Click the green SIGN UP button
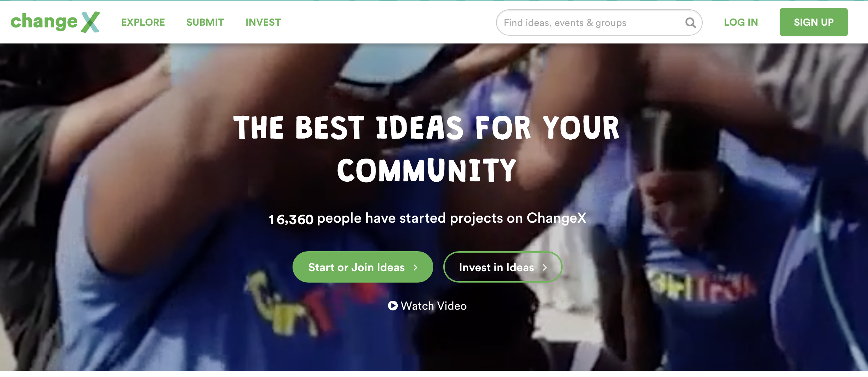This screenshot has height=377, width=868. click(x=813, y=22)
